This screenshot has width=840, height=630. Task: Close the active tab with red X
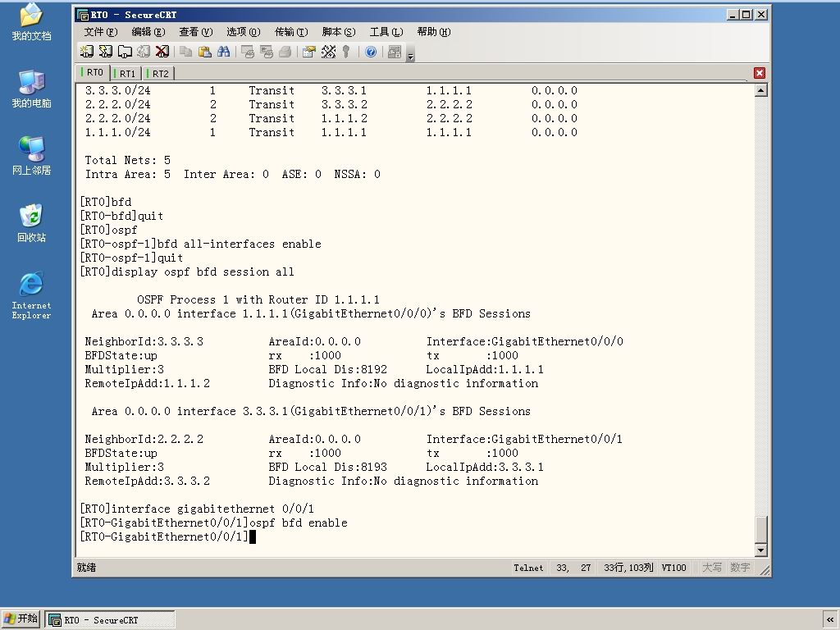click(759, 73)
